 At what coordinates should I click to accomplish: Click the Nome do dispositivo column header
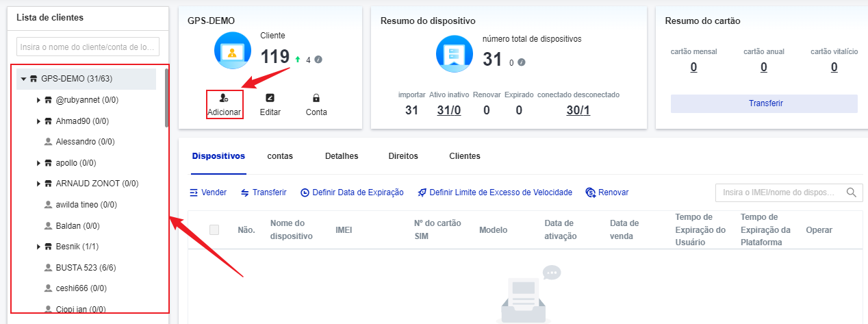[292, 230]
